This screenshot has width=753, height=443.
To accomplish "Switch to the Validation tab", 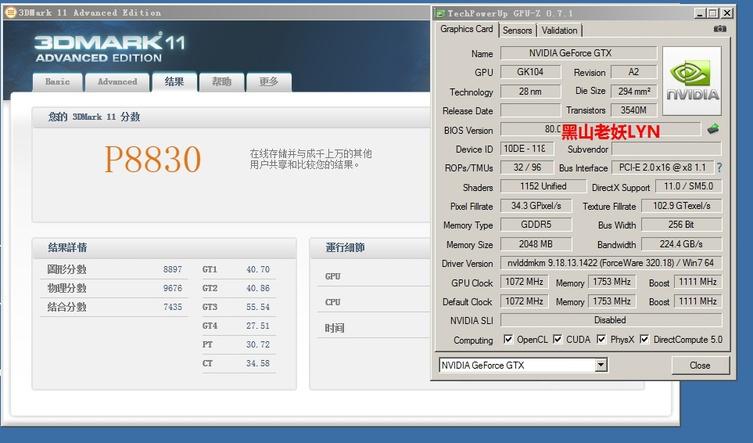I will click(x=559, y=30).
